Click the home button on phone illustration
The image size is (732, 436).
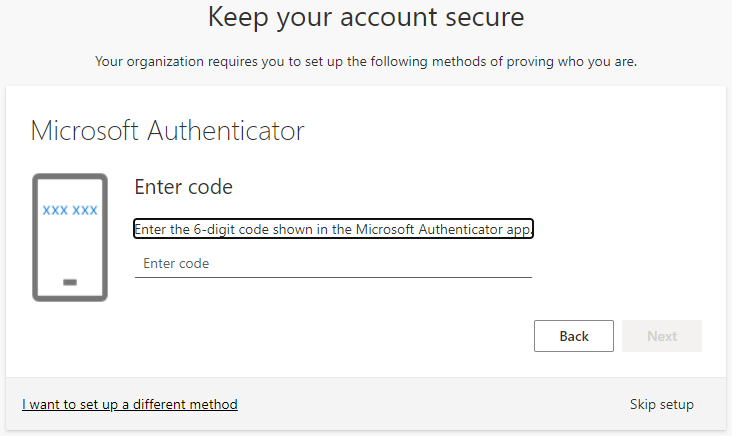(x=70, y=282)
